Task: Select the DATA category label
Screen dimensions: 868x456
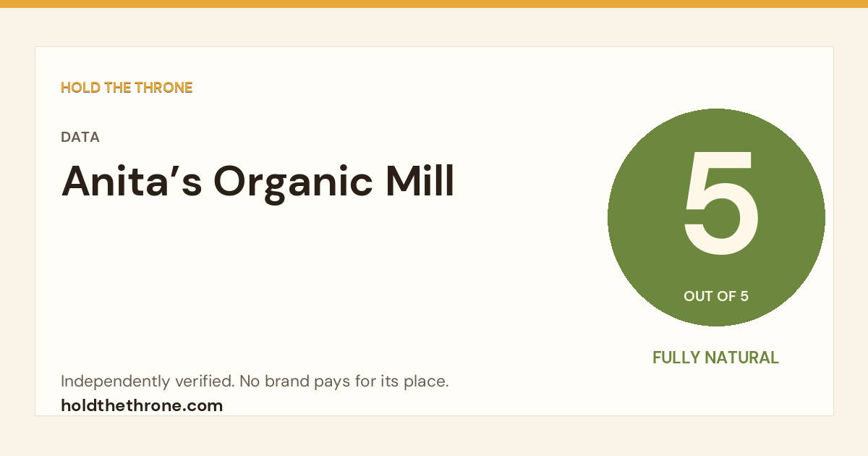Action: click(x=80, y=137)
